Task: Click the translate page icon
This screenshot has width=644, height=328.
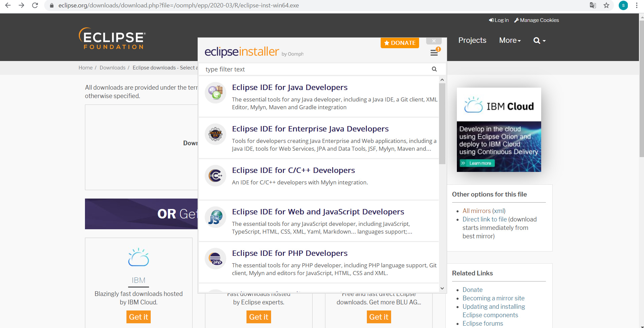Action: (593, 5)
